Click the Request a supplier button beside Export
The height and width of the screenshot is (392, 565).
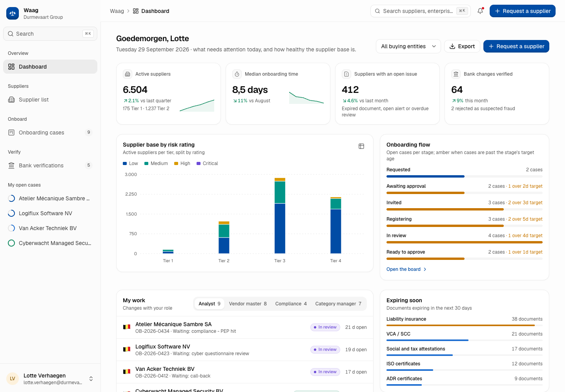click(x=516, y=46)
